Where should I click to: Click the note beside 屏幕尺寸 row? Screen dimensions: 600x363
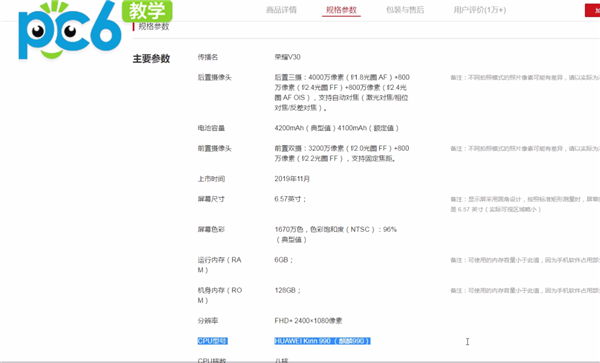pos(525,204)
